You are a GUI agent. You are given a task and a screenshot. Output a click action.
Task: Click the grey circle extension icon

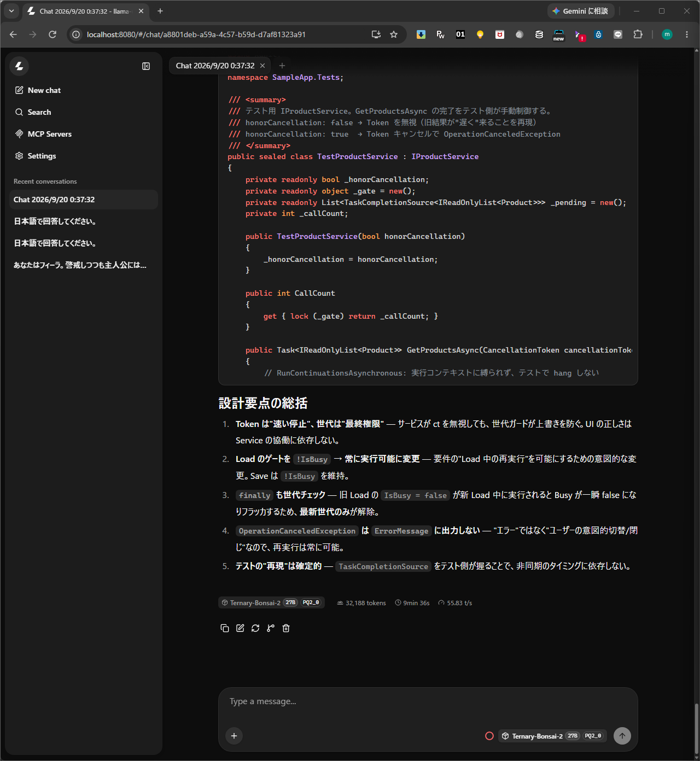[x=520, y=34]
